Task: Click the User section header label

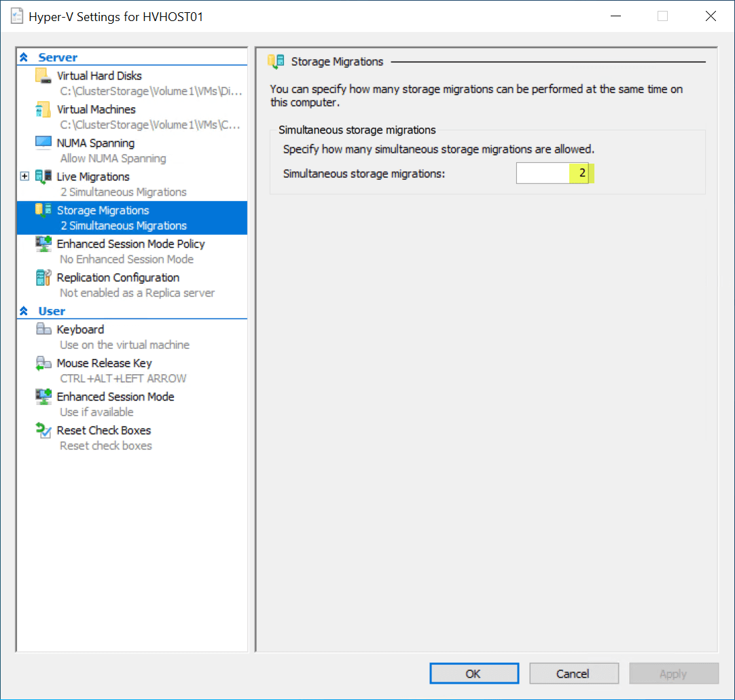Action: click(x=52, y=311)
